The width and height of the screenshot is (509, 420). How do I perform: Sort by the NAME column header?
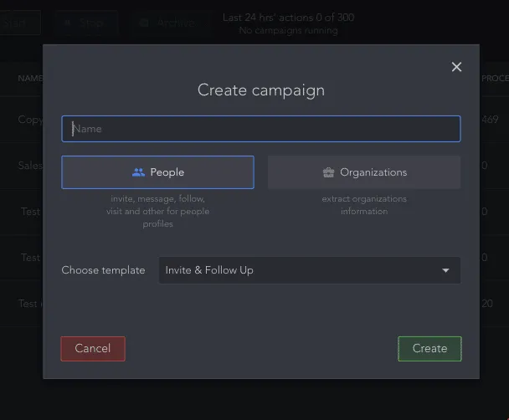[x=30, y=79]
